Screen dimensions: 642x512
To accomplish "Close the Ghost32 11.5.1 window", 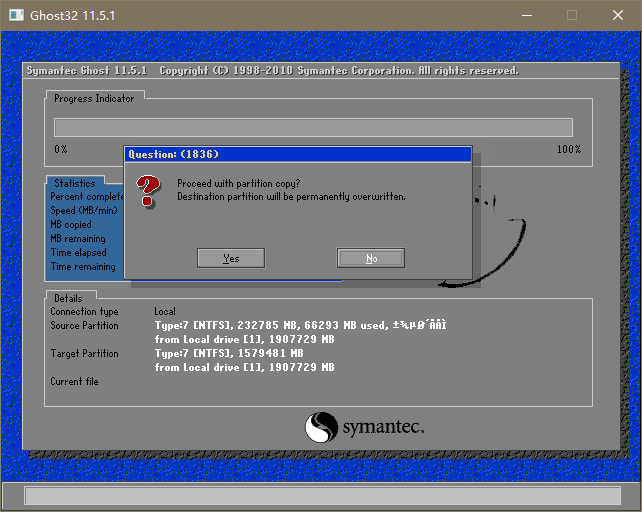I will [618, 15].
